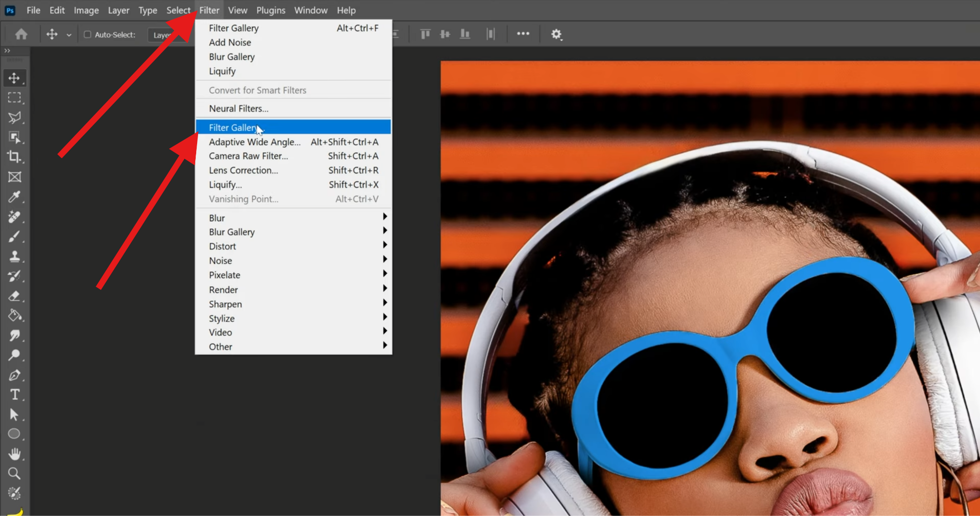980x516 pixels.
Task: Select the Object Selection tool
Action: [x=14, y=137]
